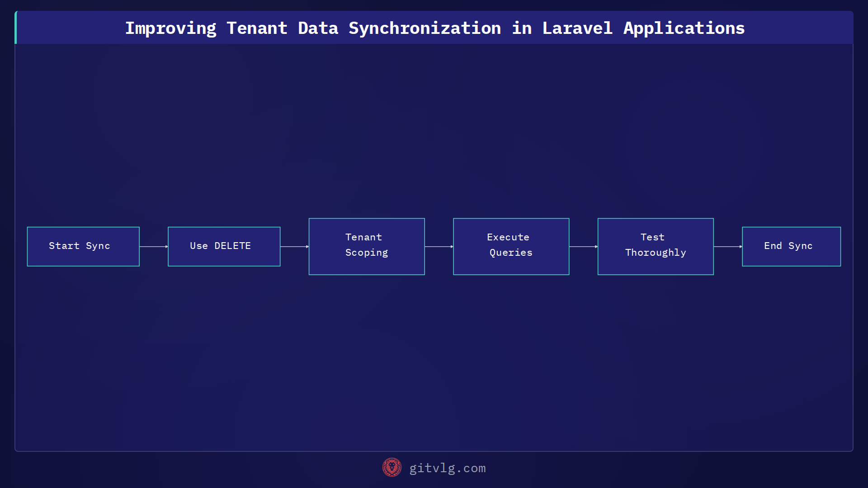This screenshot has width=868, height=488.
Task: Click the title Improving Tenant Data Synchronization
Action: (434, 28)
